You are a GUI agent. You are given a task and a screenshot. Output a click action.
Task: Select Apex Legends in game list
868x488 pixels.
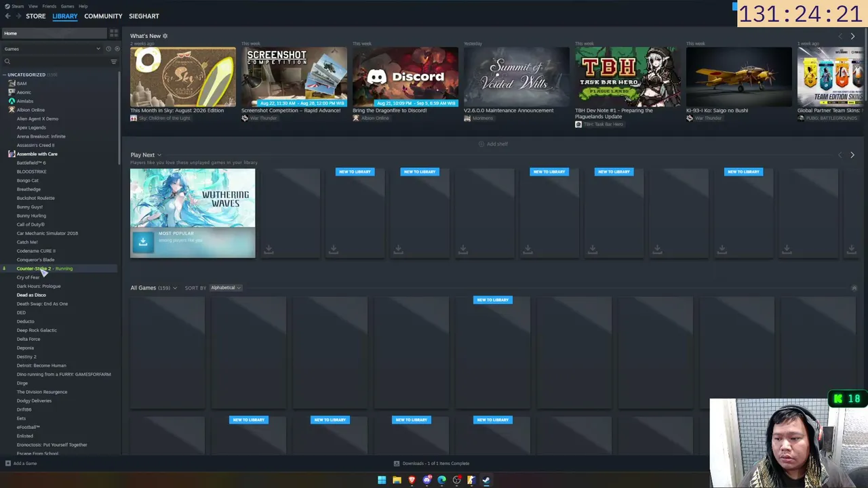31,127
